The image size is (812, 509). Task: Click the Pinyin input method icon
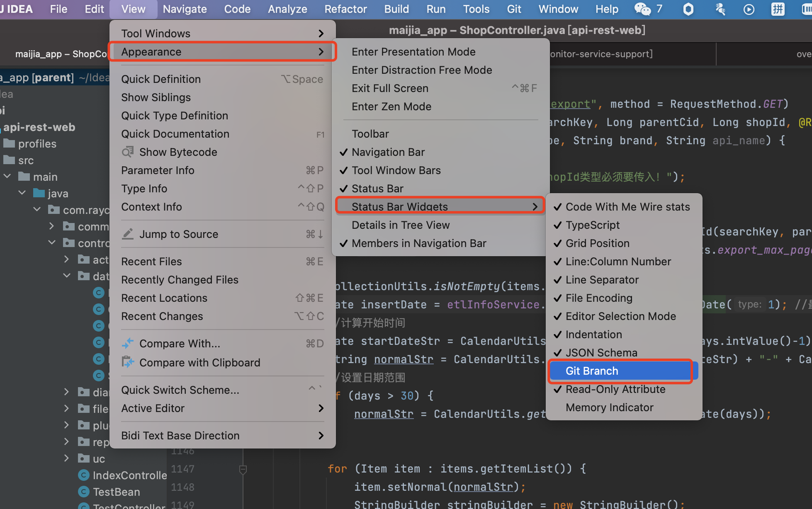point(778,9)
